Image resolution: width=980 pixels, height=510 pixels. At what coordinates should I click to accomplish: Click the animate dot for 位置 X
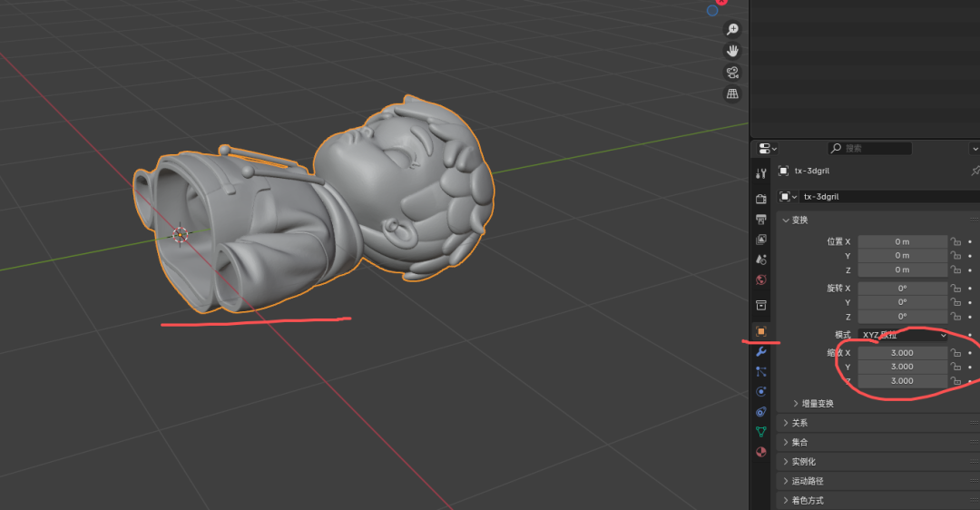pos(970,242)
